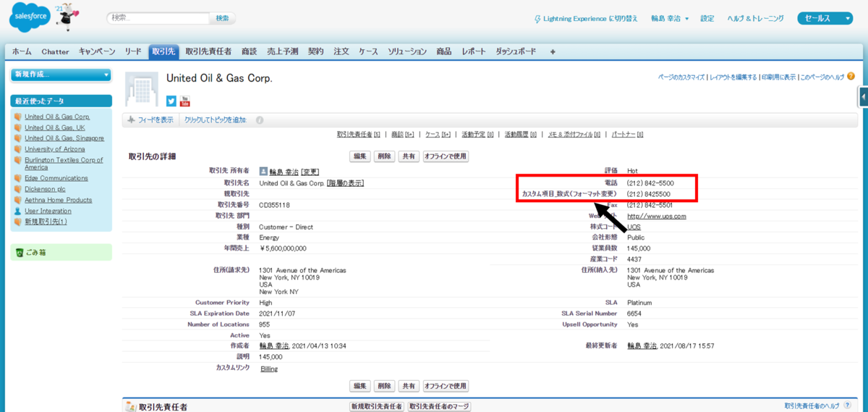Open Burlington Textiles Corp of America link
This screenshot has height=412, width=868.
click(x=64, y=164)
